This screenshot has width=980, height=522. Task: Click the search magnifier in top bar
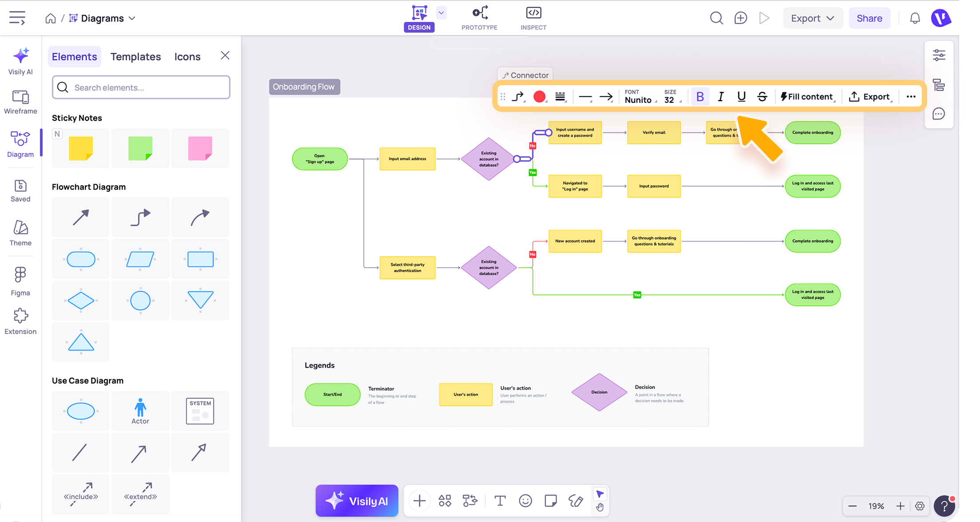(716, 18)
